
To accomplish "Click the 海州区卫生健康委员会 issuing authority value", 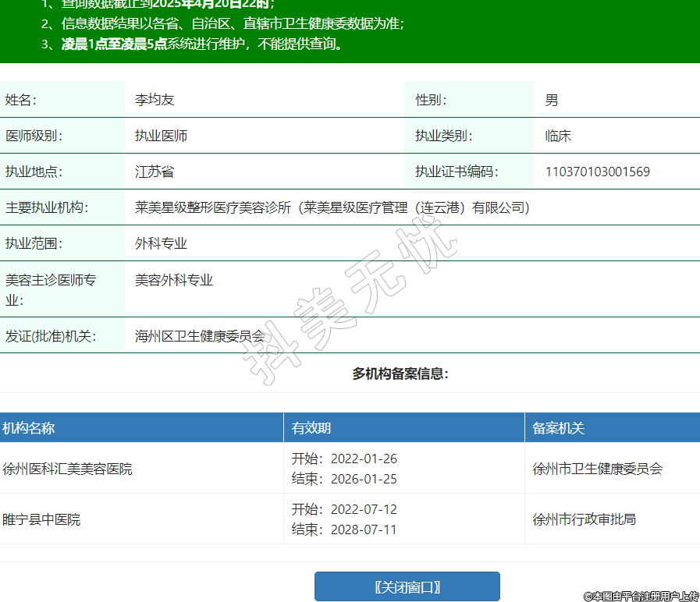I will pyautogui.click(x=200, y=337).
